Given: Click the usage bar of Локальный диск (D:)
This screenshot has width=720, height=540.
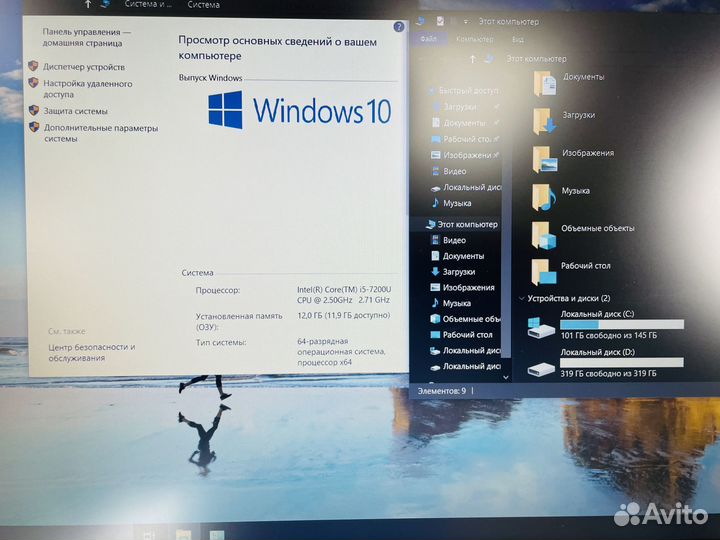Looking at the screenshot, I should pos(622,363).
